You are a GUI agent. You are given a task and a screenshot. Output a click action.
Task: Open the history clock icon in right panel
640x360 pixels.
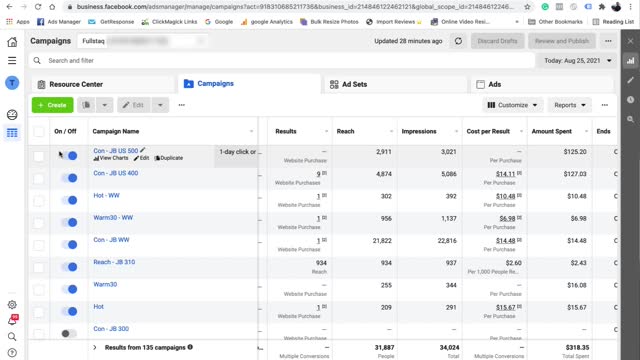point(631,100)
